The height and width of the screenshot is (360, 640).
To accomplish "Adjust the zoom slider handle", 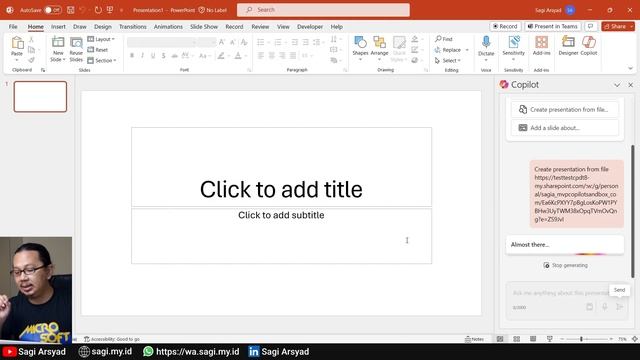I will point(581,339).
